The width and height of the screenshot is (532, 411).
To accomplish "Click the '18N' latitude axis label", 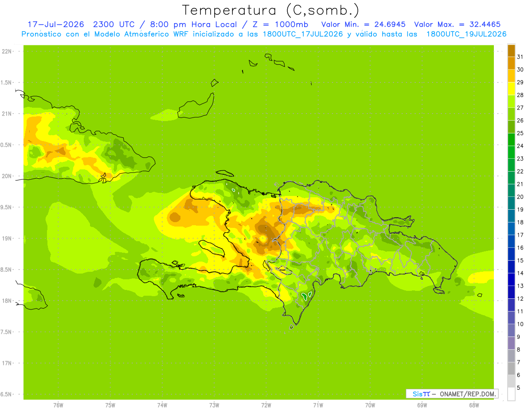I will tap(6, 301).
